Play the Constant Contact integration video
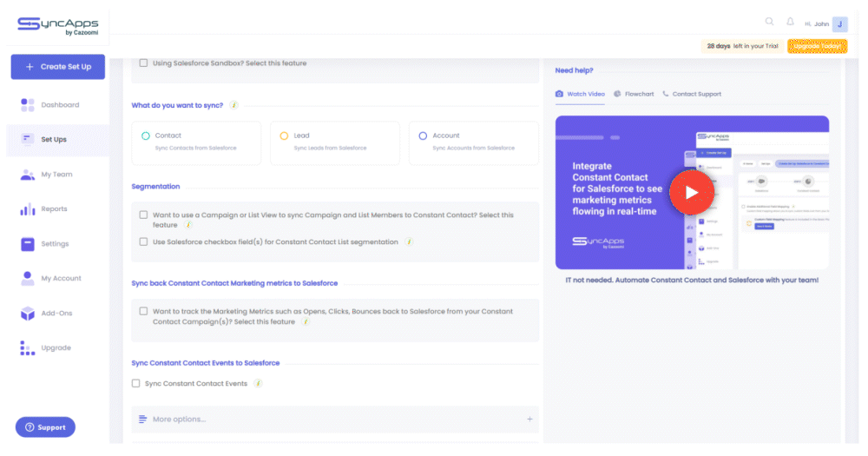This screenshot has width=868, height=456. coord(692,192)
